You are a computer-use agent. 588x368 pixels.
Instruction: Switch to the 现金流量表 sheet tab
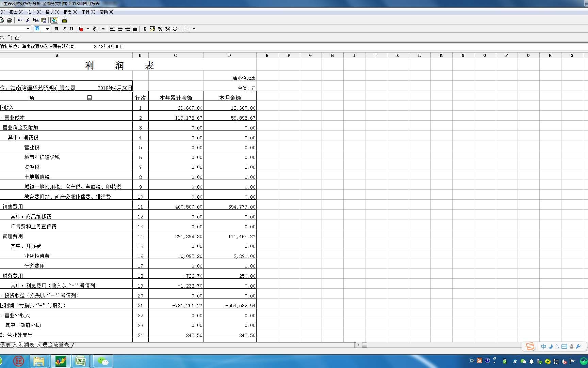point(55,345)
